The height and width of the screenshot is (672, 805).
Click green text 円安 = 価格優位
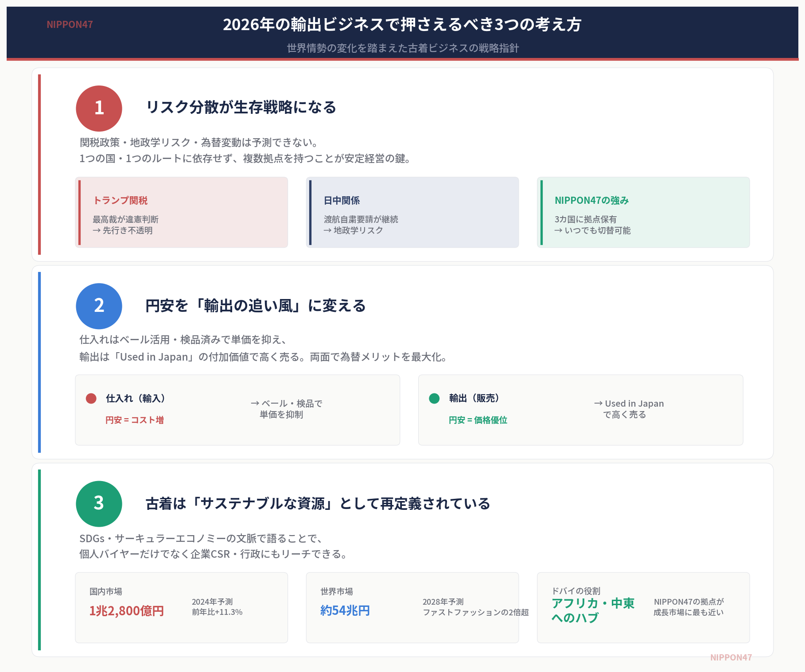(x=478, y=420)
